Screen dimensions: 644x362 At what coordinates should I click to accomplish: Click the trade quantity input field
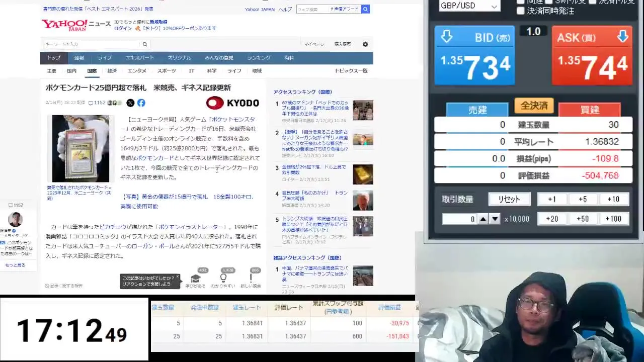point(459,219)
